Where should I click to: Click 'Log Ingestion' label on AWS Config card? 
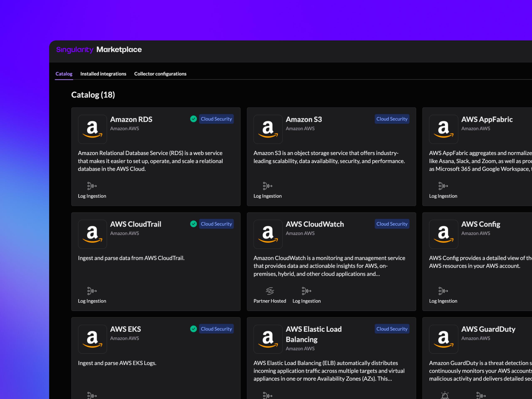coord(443,301)
